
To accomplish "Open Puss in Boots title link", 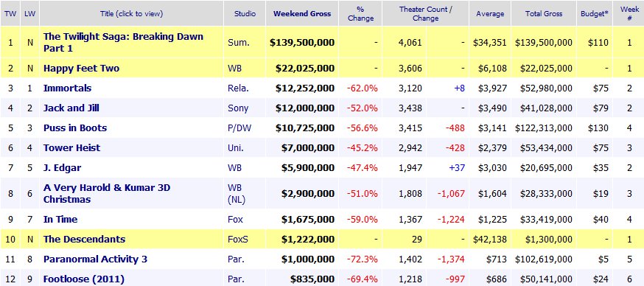I will click(74, 128).
